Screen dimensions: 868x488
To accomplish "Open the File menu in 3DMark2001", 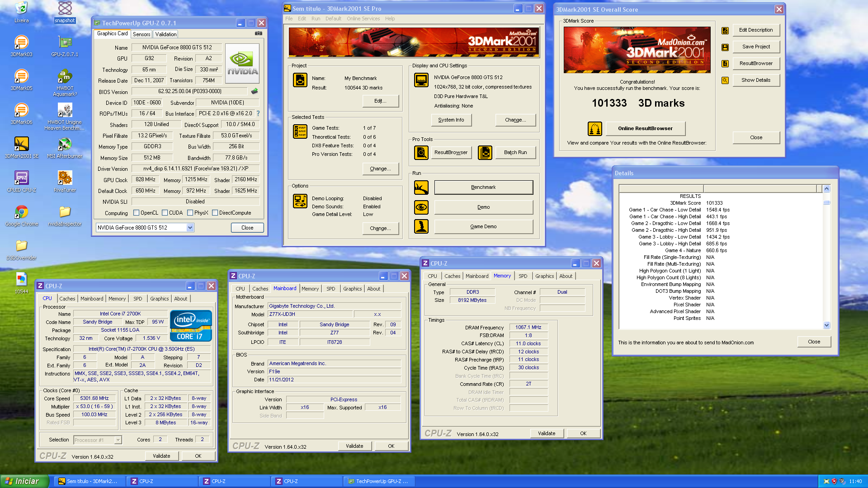I will tap(289, 19).
